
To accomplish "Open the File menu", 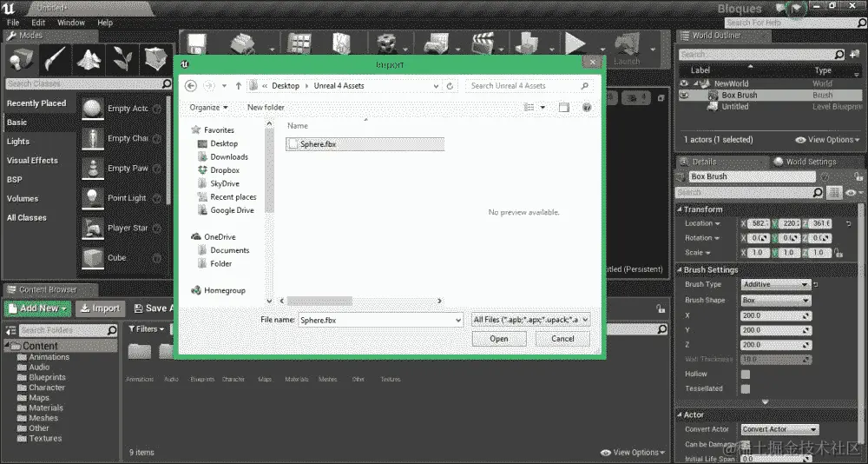I will click(x=13, y=23).
